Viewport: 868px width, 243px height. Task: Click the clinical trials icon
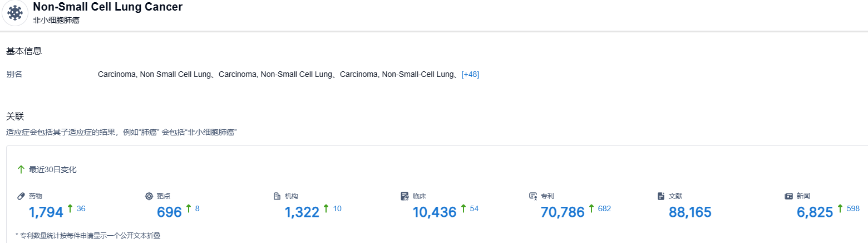point(405,196)
